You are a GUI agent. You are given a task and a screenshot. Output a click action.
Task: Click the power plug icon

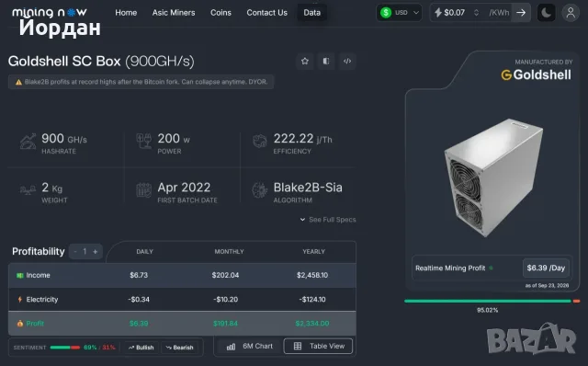point(144,141)
